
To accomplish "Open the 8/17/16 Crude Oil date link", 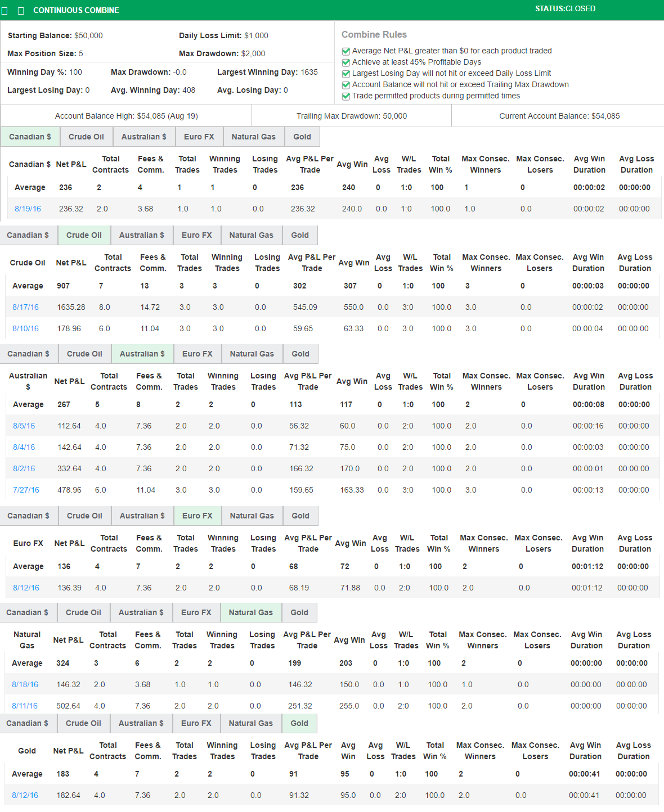I will click(x=25, y=307).
